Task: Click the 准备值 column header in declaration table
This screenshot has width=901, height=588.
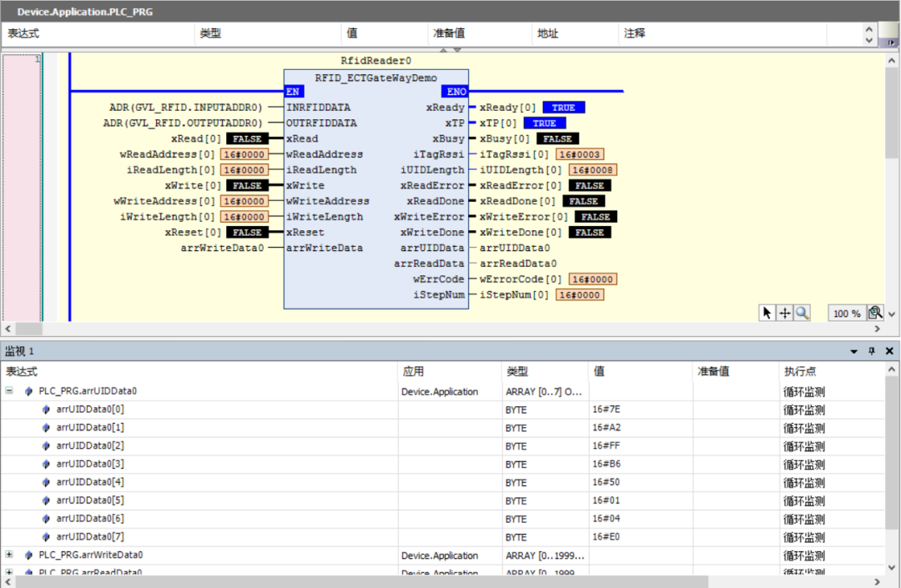Action: click(449, 33)
